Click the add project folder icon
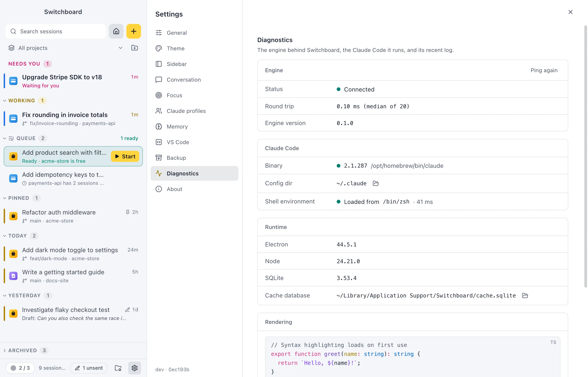588x377 pixels. point(135,48)
